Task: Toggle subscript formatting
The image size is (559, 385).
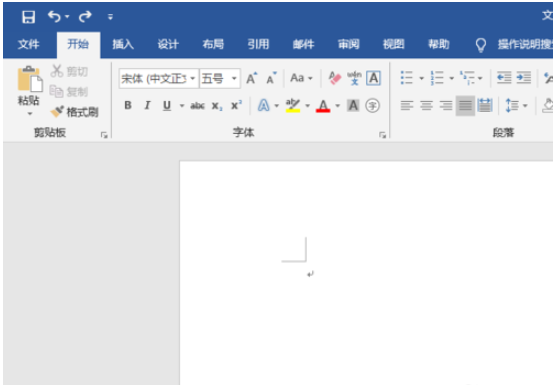Action: click(217, 106)
